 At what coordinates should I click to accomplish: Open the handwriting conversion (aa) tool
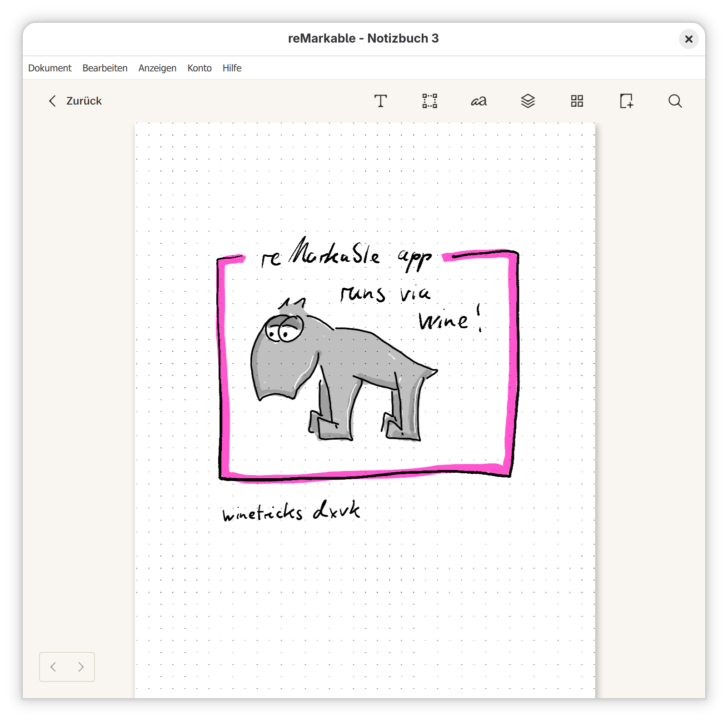479,101
